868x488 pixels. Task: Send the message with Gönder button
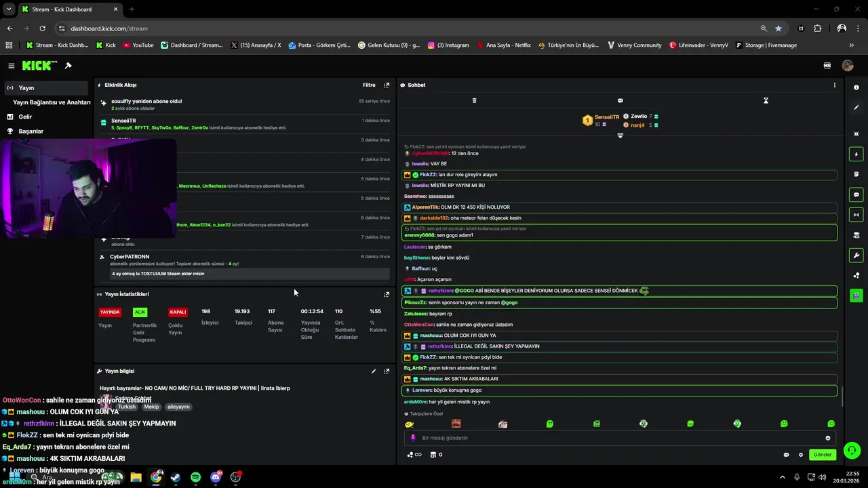823,455
